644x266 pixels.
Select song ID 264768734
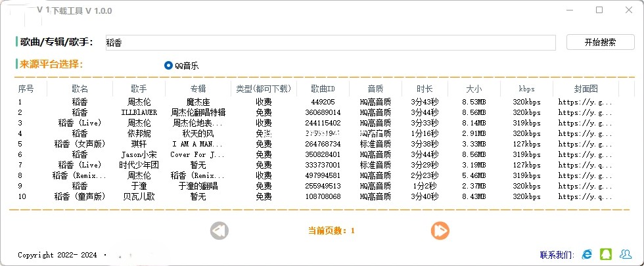point(323,144)
